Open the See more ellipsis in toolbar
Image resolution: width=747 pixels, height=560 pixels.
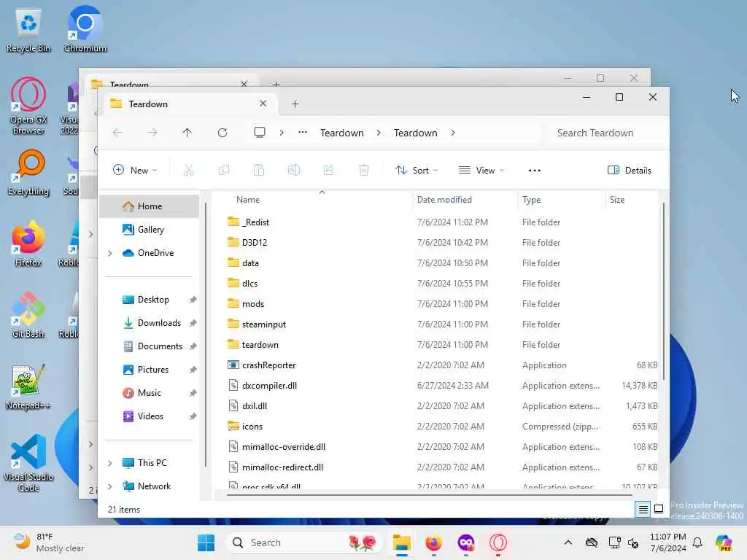[x=535, y=170]
